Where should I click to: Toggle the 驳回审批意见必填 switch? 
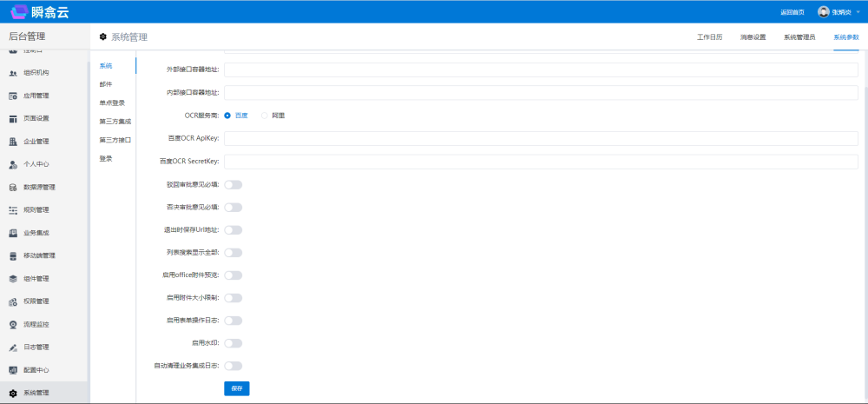click(233, 184)
